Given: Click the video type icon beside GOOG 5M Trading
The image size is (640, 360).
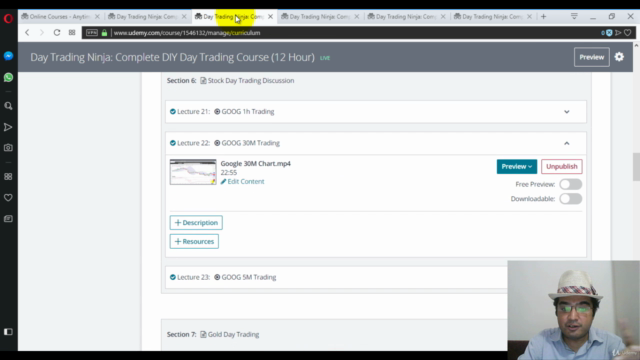Looking at the screenshot, I should [217, 278].
